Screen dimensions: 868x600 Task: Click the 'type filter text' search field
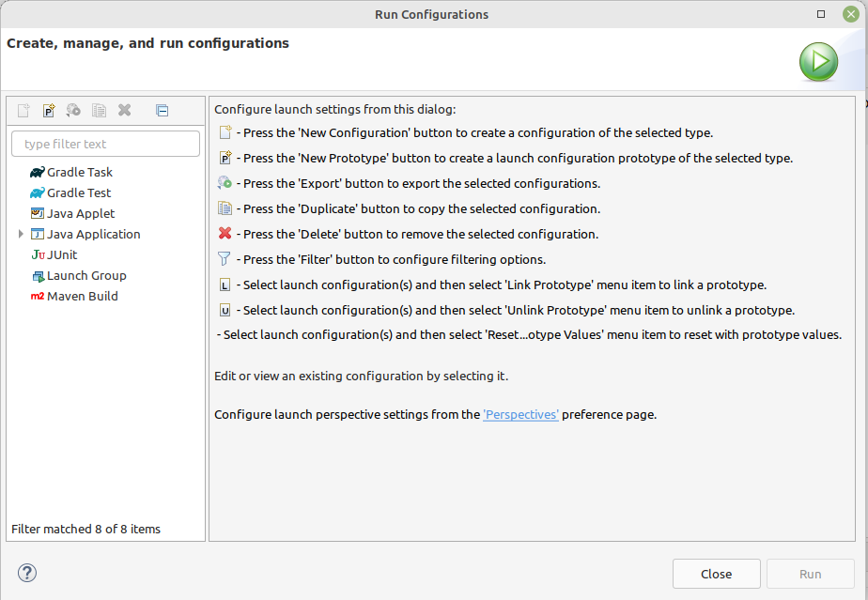pos(106,144)
